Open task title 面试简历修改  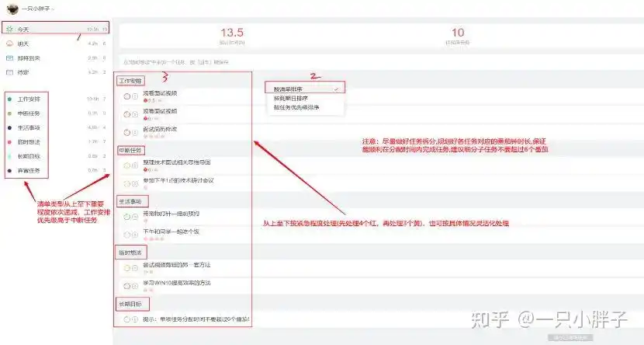coord(160,129)
